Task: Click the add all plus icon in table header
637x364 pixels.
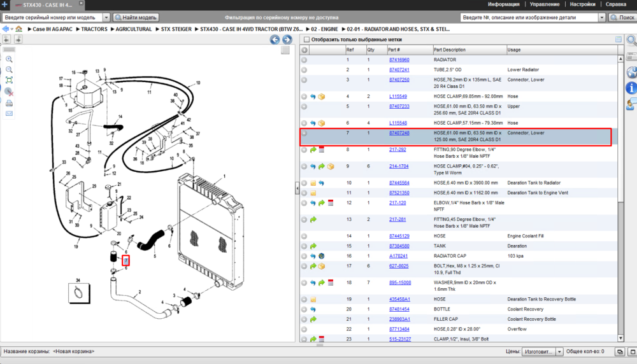Action: 304,50
